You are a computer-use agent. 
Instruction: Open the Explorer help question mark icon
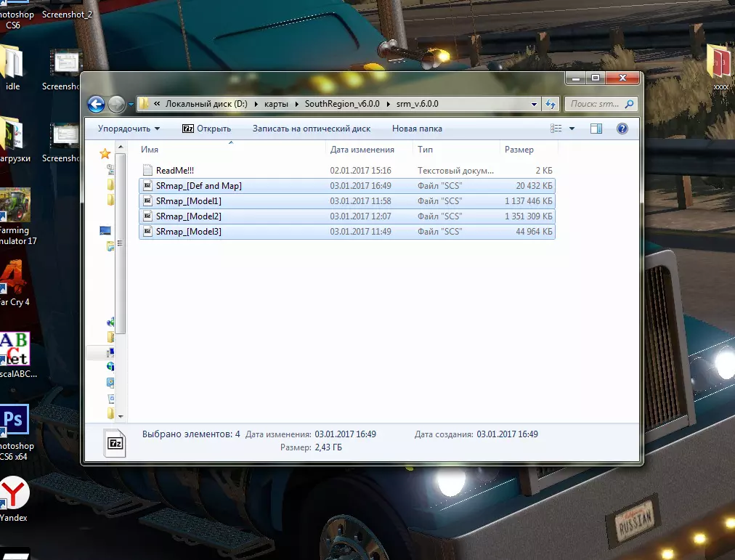coord(622,129)
